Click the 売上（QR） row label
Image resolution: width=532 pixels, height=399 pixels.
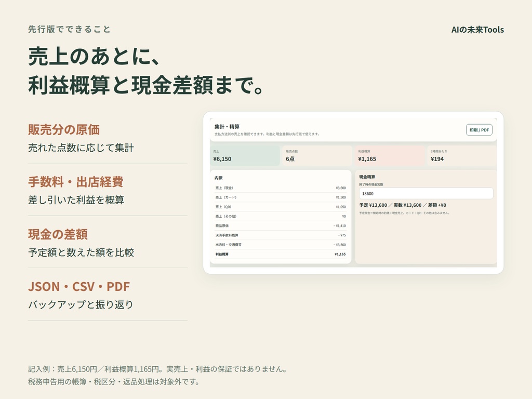223,207
